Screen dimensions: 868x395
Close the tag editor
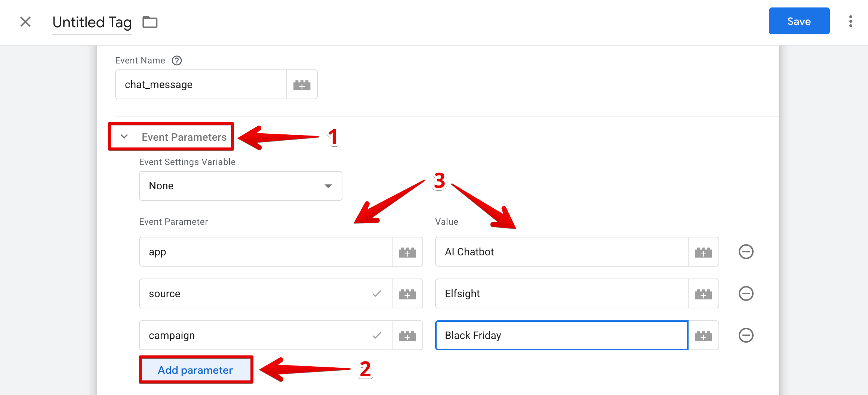pyautogui.click(x=25, y=22)
